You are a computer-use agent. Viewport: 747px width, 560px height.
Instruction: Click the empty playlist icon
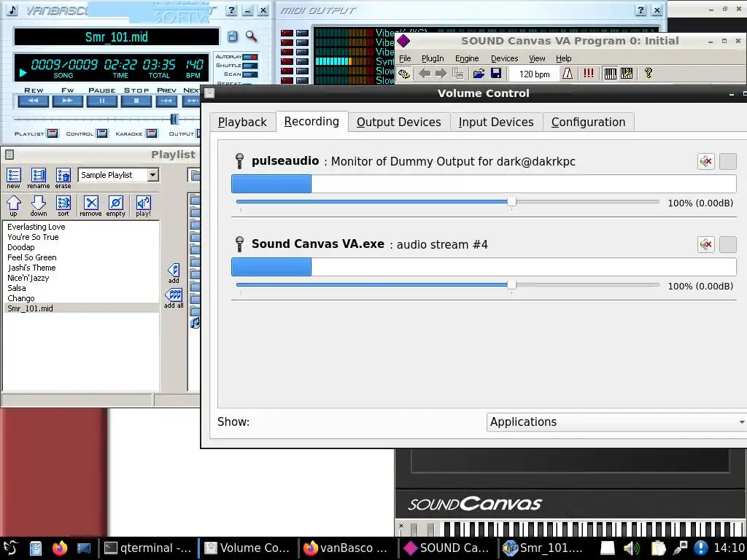[x=115, y=206]
